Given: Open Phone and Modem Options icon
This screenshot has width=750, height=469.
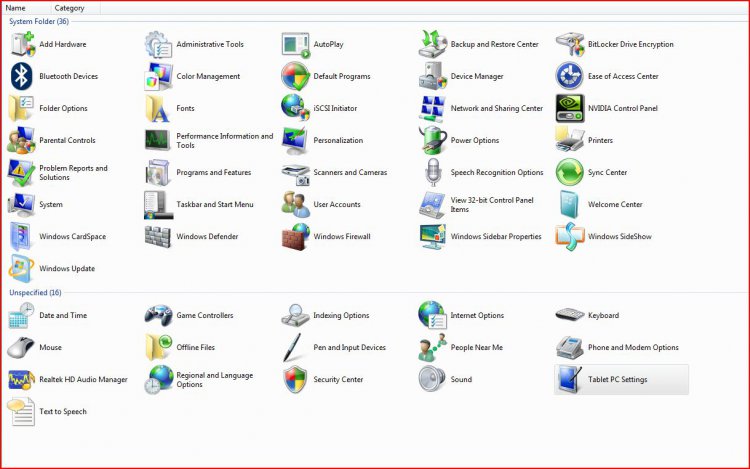Looking at the screenshot, I should [570, 347].
